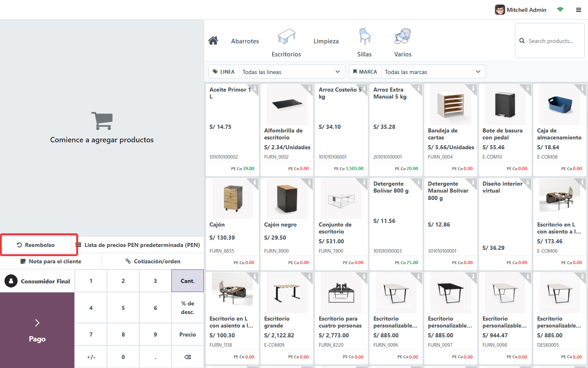Expand the Todas las lineas dropdown

(292, 72)
